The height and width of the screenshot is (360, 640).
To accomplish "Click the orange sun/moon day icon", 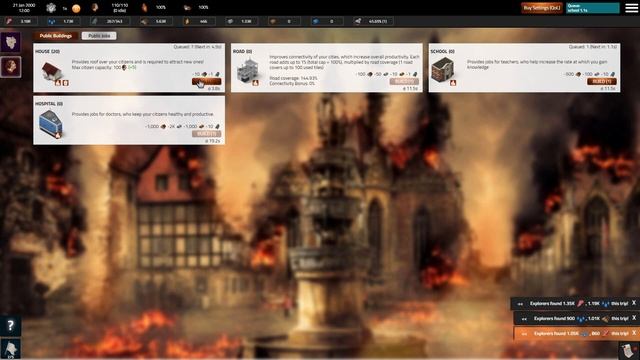I will pyautogui.click(x=76, y=8).
